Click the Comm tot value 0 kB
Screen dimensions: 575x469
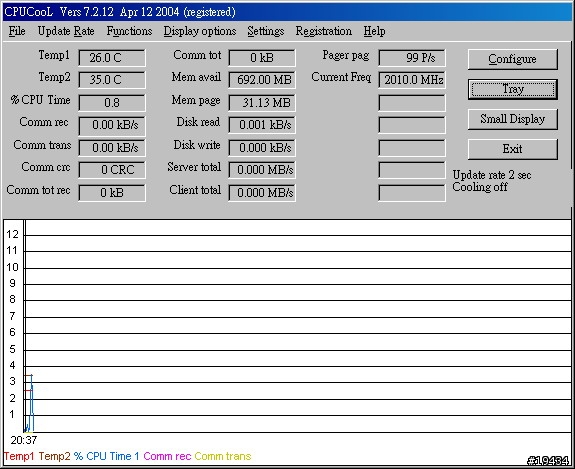click(x=262, y=58)
